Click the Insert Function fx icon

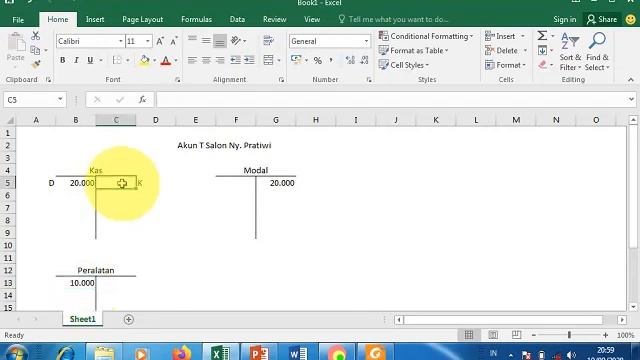[142, 100]
